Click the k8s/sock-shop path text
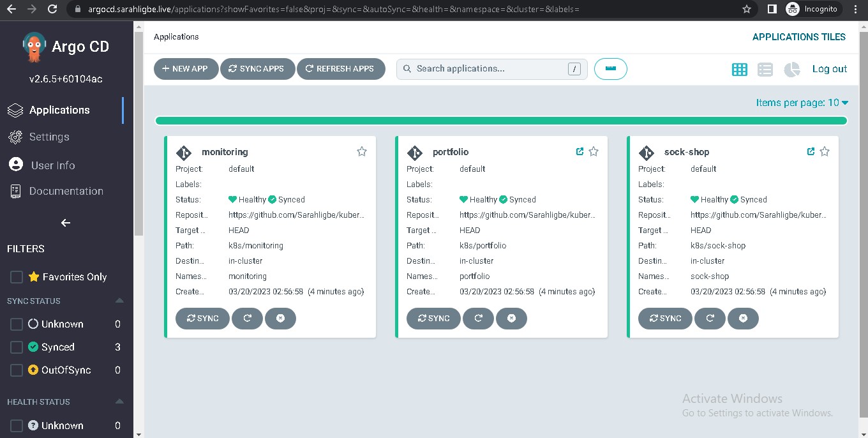Image resolution: width=868 pixels, height=438 pixels. [x=718, y=246]
